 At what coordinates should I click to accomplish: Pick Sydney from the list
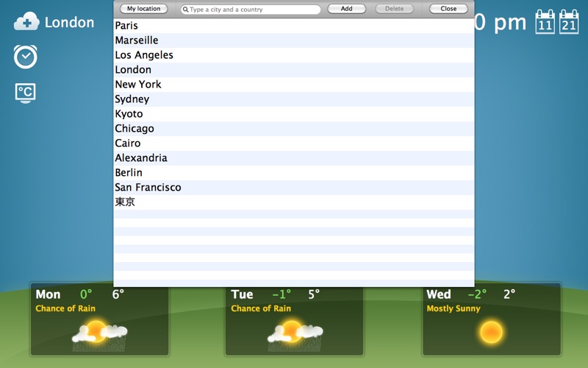(x=132, y=99)
